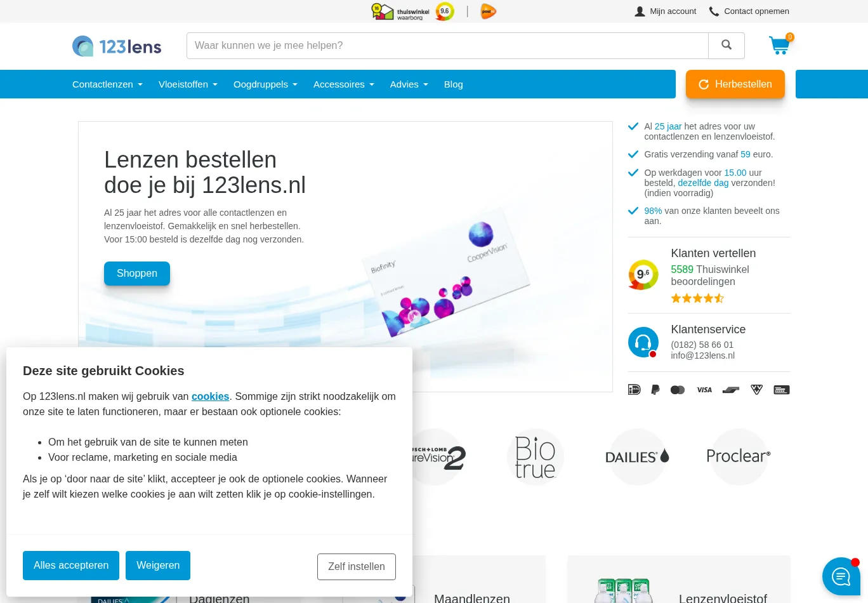Screen dimensions: 868x603
Task: Select the Biotrue brand logo
Action: [x=536, y=457]
